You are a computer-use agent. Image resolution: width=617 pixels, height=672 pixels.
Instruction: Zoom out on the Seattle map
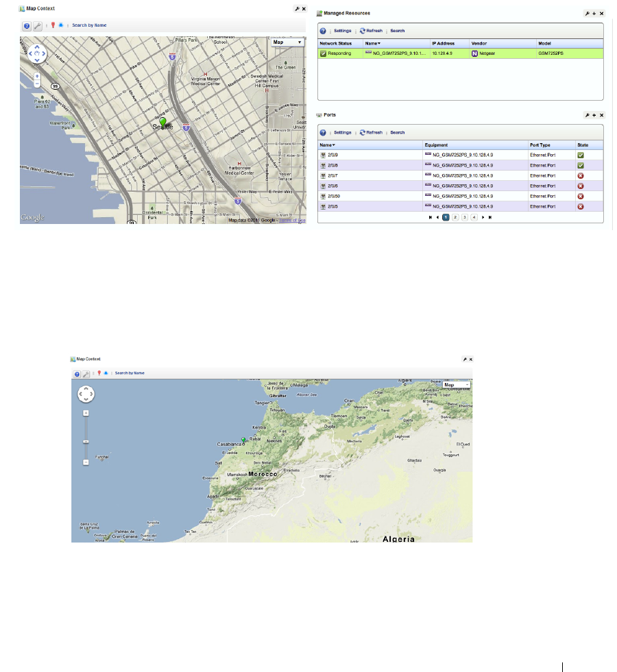pyautogui.click(x=37, y=84)
